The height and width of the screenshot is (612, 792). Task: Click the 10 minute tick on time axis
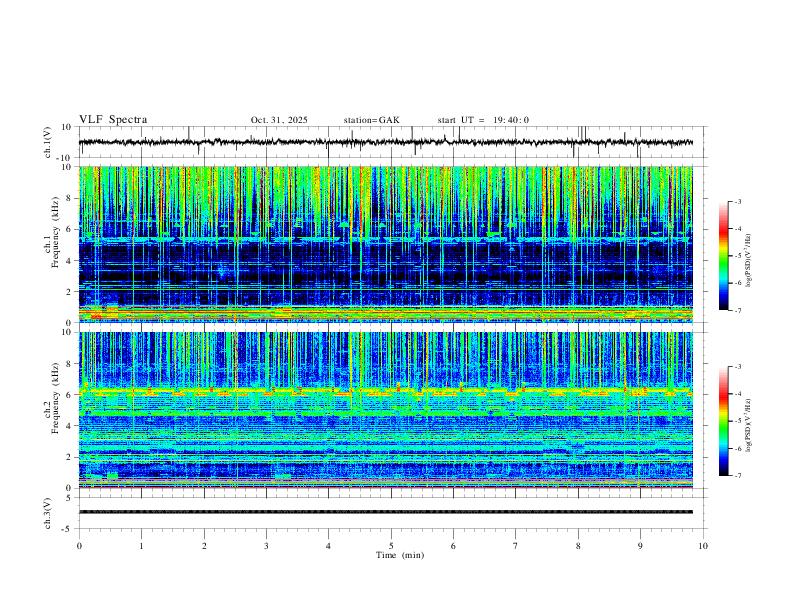pyautogui.click(x=703, y=546)
